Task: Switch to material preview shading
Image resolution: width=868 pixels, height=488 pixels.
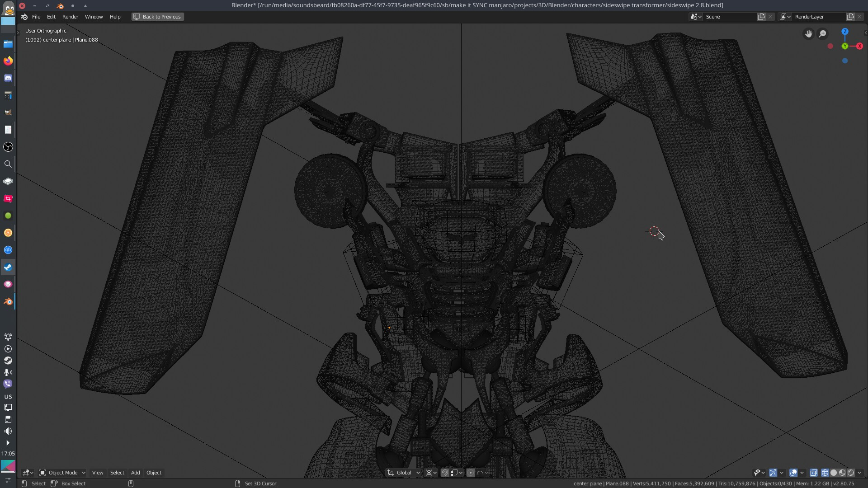Action: (x=842, y=473)
